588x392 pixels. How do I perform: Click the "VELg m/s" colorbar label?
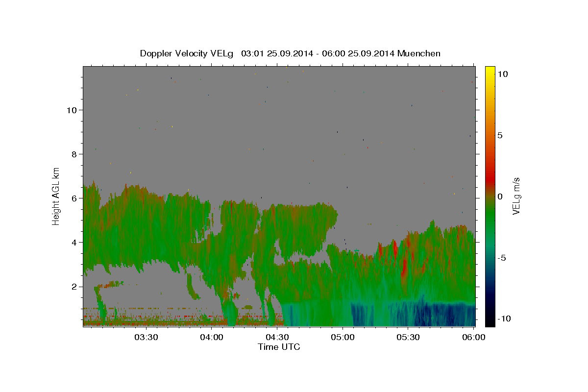point(516,196)
